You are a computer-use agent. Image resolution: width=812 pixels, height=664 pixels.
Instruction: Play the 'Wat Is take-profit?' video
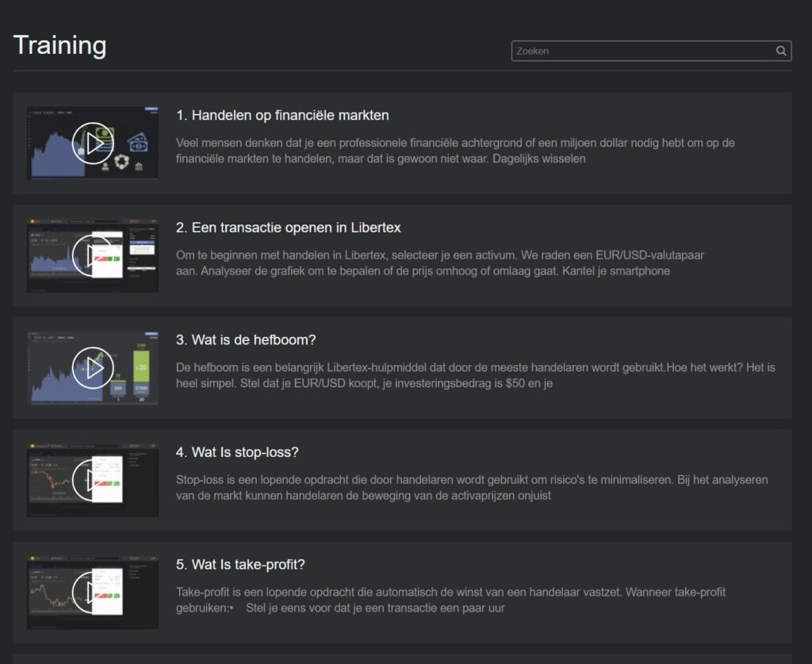(x=93, y=593)
